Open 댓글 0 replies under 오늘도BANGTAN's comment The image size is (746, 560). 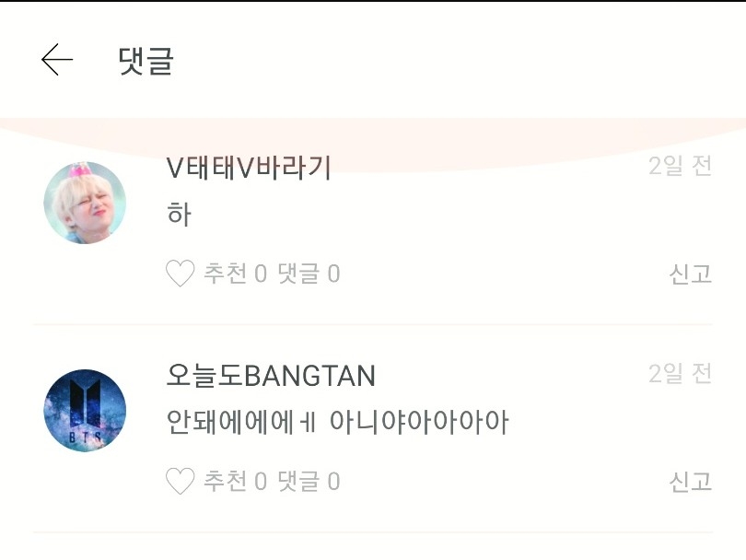tap(309, 481)
